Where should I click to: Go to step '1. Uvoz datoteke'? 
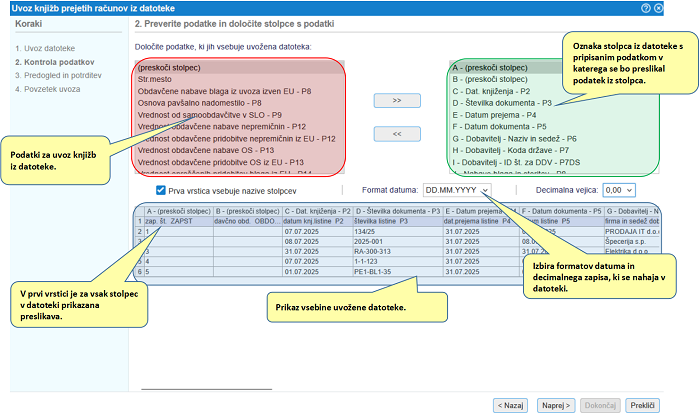click(x=46, y=48)
